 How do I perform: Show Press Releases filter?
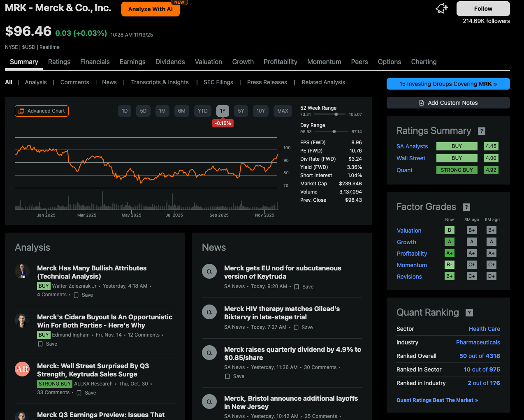click(x=267, y=82)
